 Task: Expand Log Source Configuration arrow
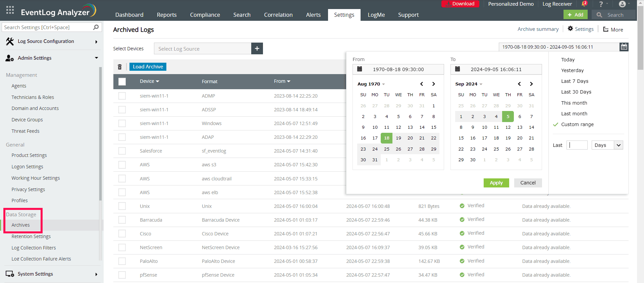(x=96, y=42)
